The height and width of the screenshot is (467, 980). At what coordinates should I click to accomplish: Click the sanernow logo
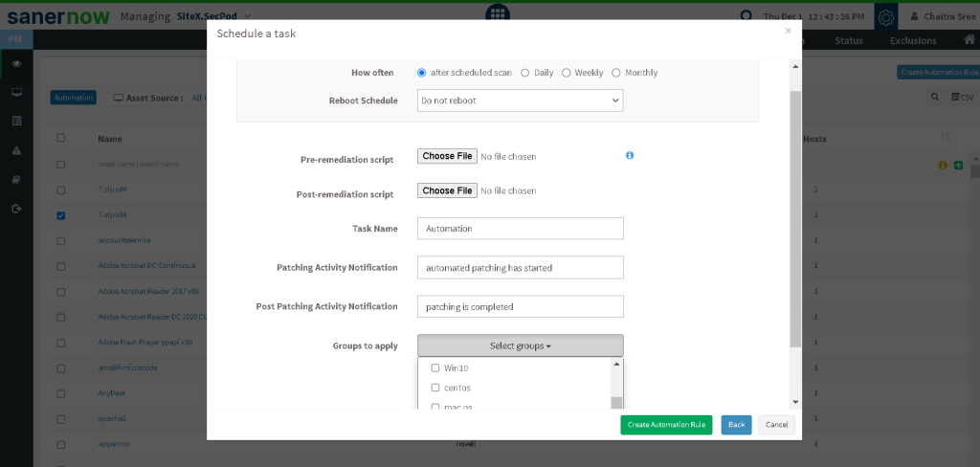(58, 16)
